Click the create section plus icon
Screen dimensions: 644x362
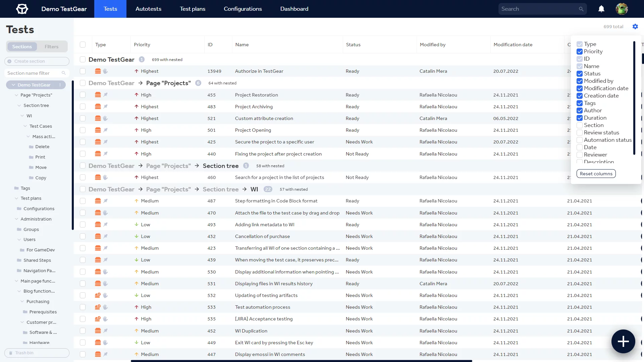click(9, 61)
